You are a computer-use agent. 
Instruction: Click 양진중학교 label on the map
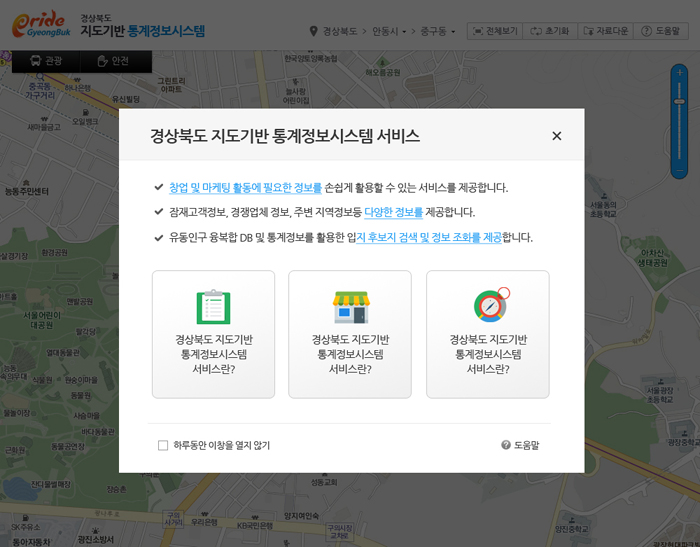(572, 529)
